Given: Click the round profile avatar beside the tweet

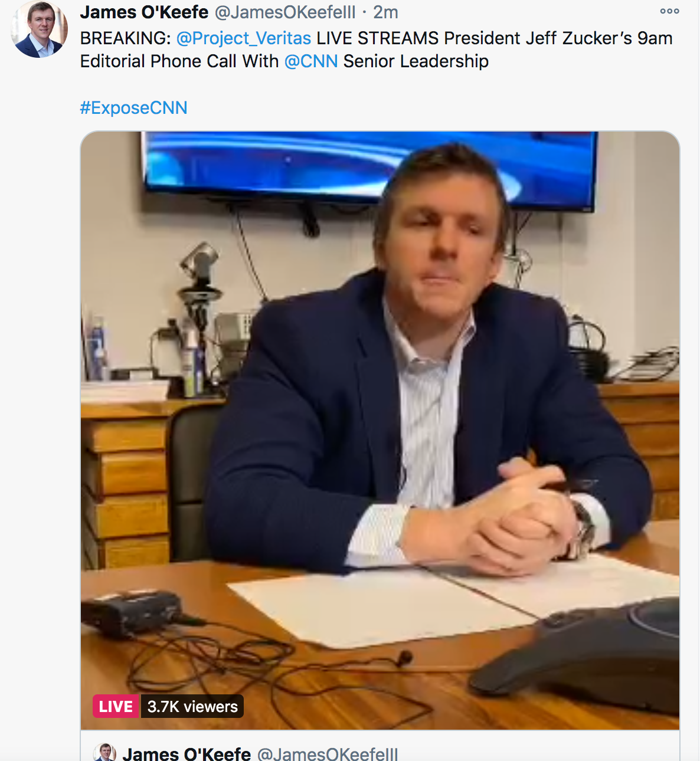Looking at the screenshot, I should coord(40,29).
